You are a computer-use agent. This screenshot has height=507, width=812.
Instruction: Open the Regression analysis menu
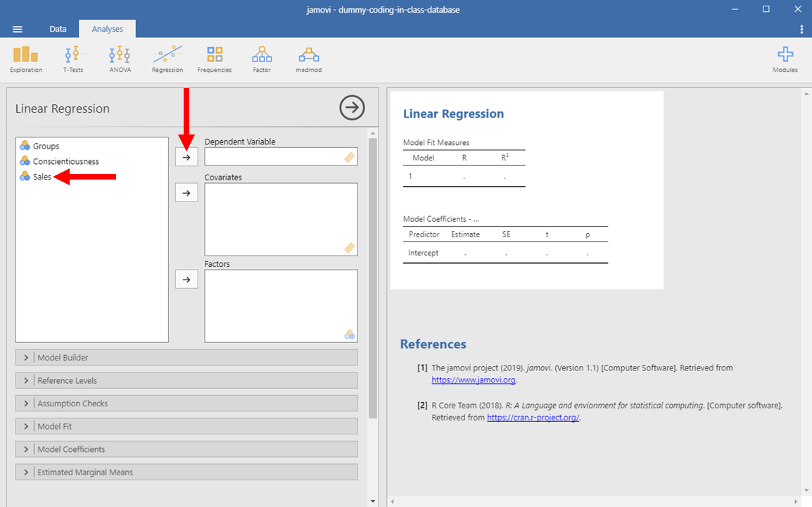(167, 59)
